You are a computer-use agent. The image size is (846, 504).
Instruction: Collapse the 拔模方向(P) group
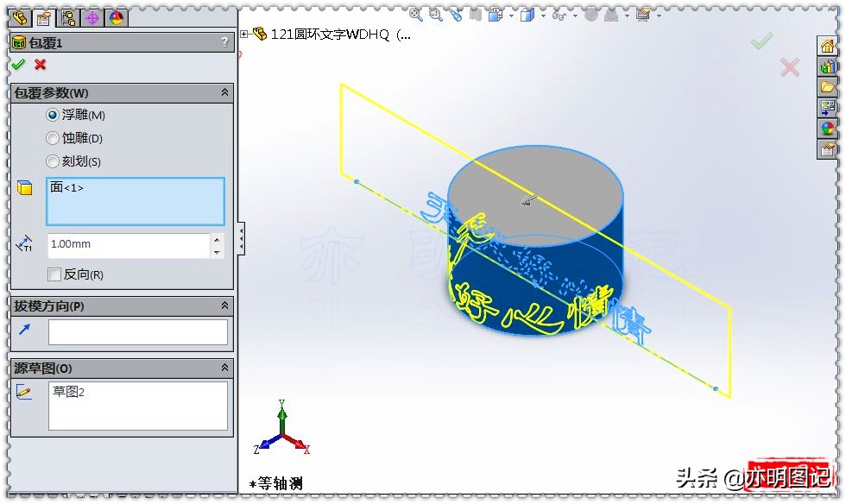(225, 306)
